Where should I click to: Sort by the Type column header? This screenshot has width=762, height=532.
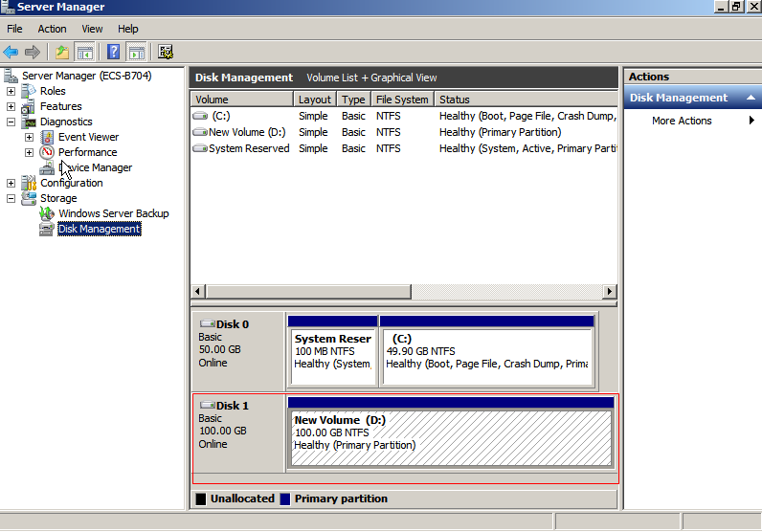coord(354,100)
